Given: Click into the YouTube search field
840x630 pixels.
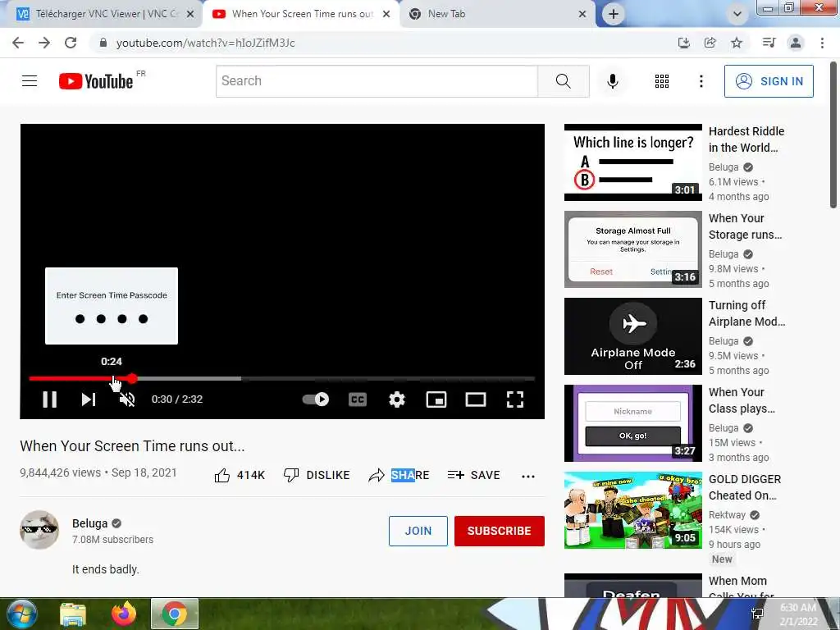Looking at the screenshot, I should click(377, 81).
